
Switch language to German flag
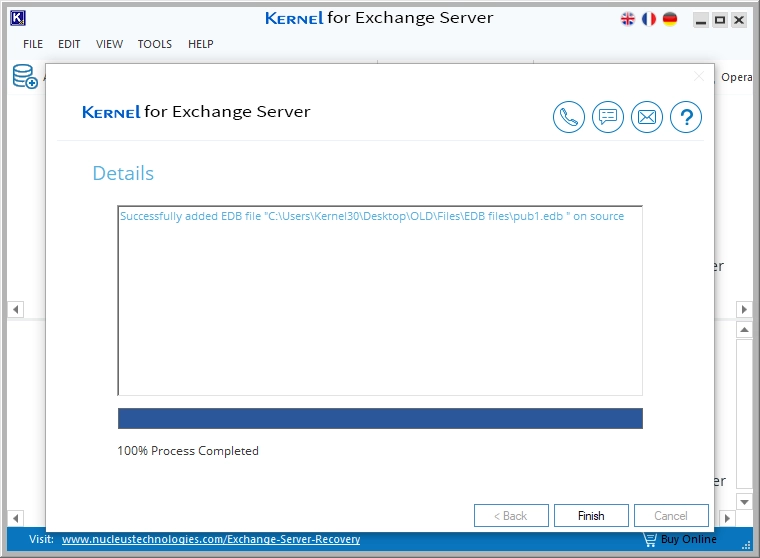(670, 19)
